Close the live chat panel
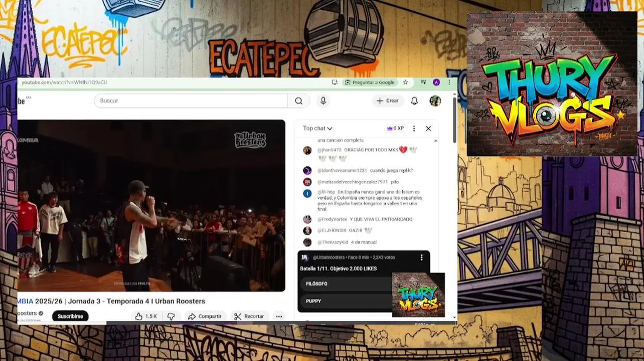644x361 pixels. pyautogui.click(x=428, y=128)
